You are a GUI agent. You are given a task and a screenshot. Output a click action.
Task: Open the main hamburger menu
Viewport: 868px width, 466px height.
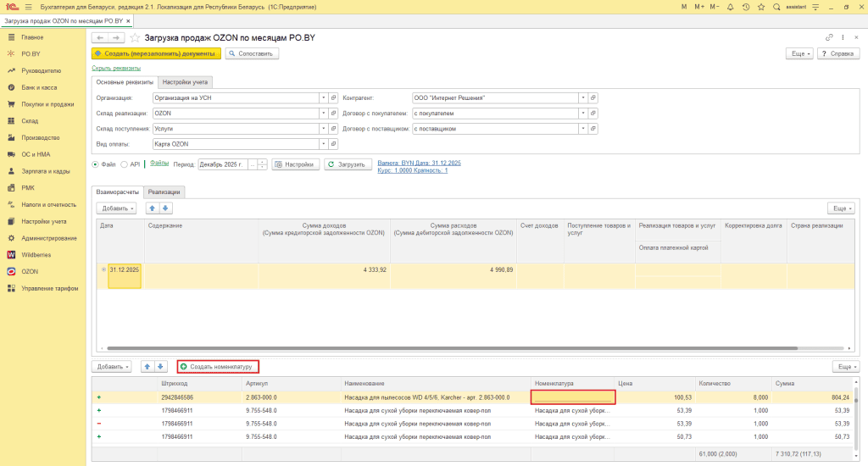coord(28,7)
